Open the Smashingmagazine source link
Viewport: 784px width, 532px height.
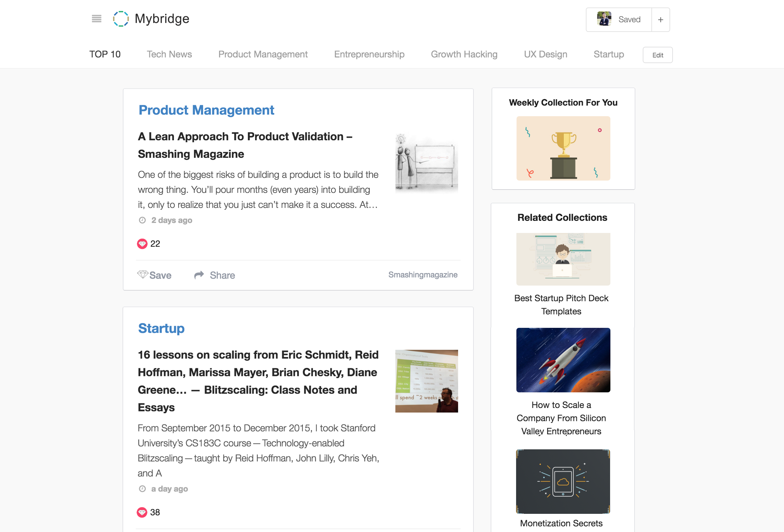(x=422, y=275)
